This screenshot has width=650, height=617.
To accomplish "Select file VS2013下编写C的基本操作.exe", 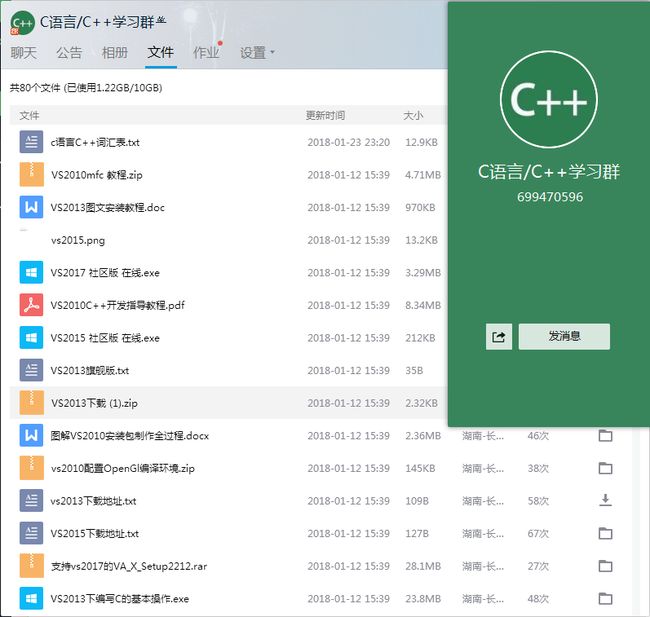I will [x=120, y=599].
